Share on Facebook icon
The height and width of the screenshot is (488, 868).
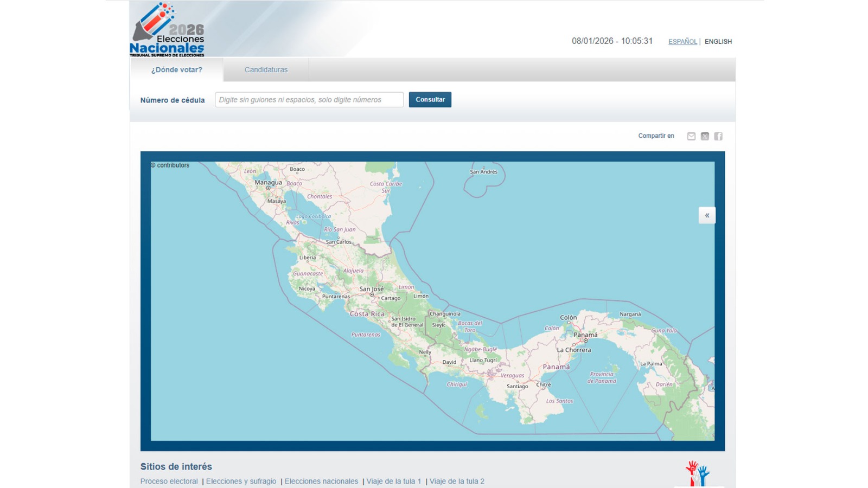(718, 136)
